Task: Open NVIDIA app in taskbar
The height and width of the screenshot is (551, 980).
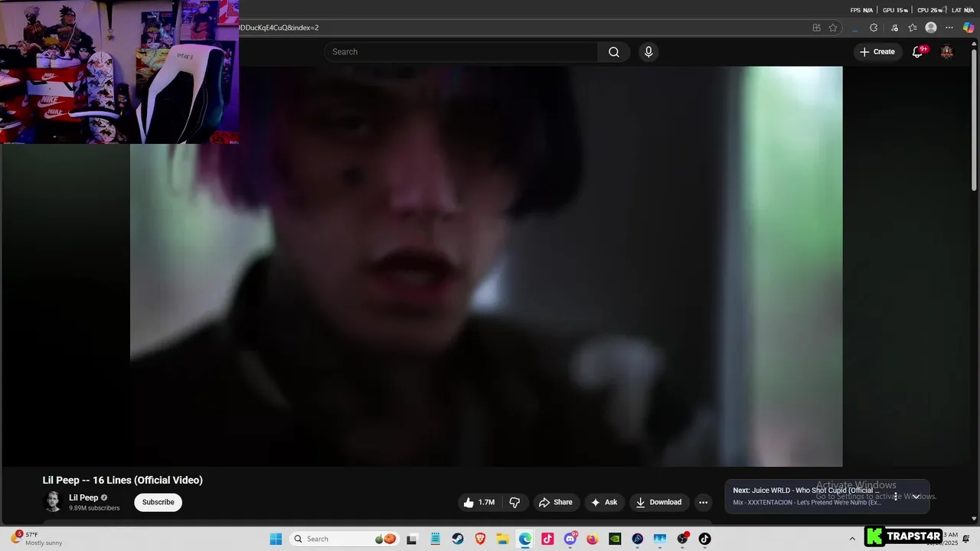Action: pos(615,539)
